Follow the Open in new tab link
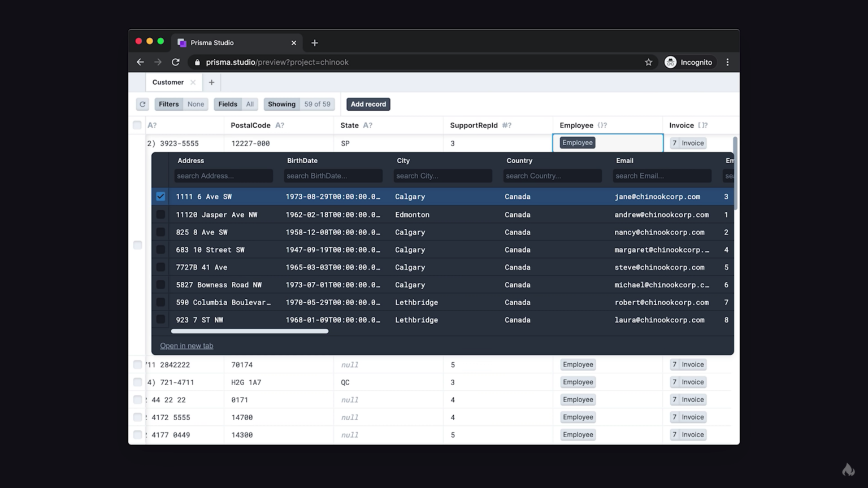This screenshot has width=868, height=488. [x=186, y=346]
